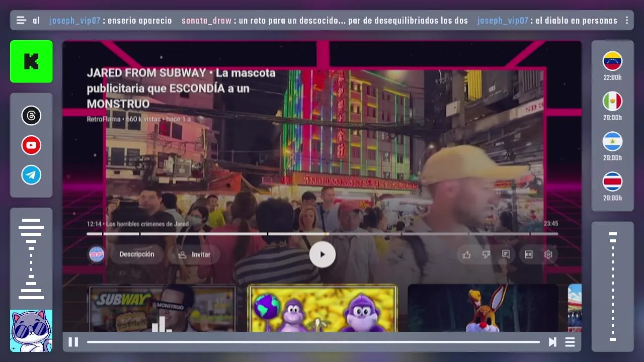Click the left audio visualizer panel

point(31,259)
